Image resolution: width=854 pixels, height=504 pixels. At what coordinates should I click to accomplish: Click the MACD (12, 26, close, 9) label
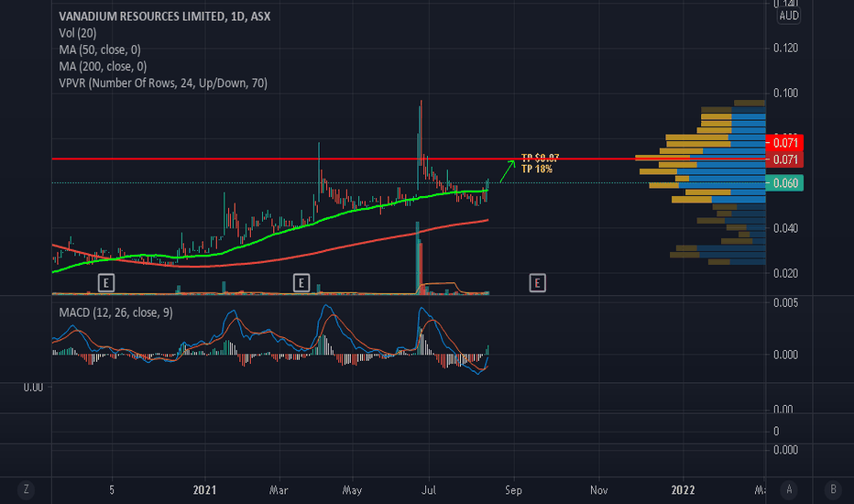pos(115,312)
